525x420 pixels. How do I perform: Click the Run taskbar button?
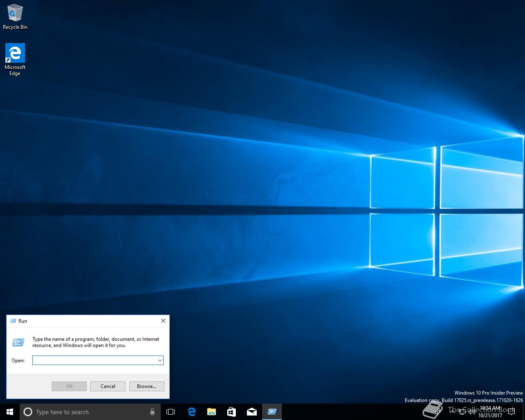click(272, 412)
